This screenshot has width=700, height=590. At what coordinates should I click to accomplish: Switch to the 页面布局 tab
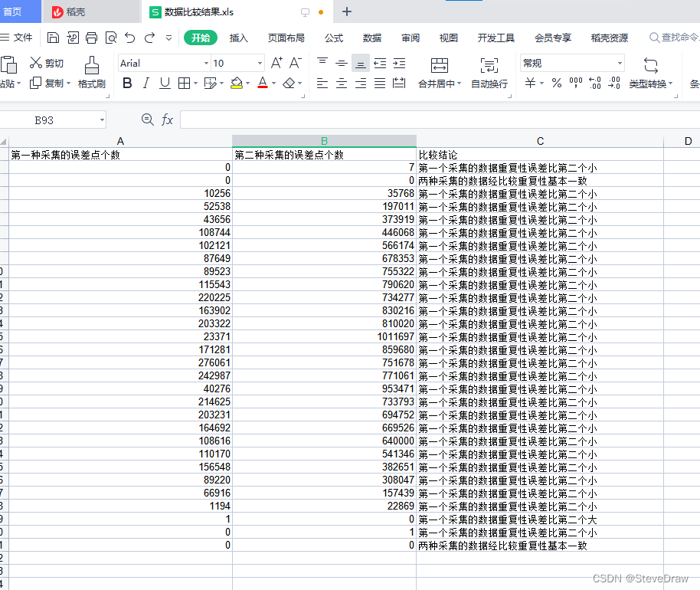pos(286,38)
